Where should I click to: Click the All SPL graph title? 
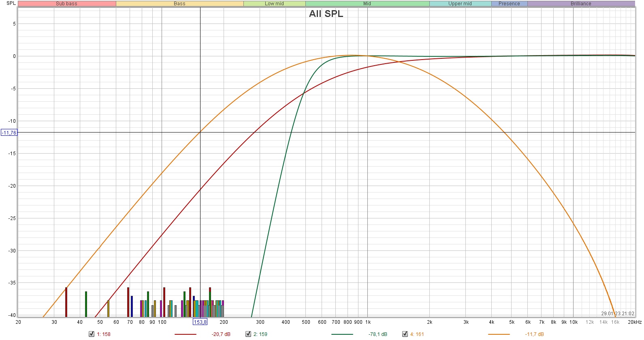(326, 14)
